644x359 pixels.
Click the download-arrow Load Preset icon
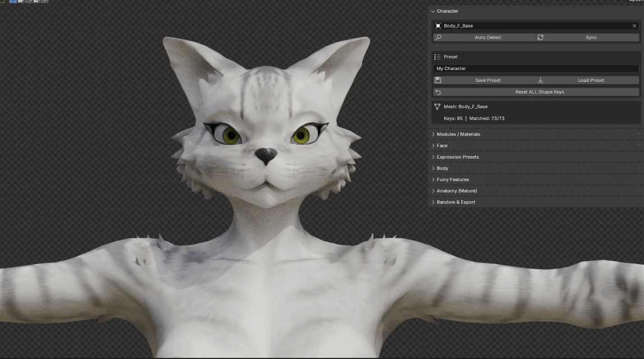pos(540,80)
